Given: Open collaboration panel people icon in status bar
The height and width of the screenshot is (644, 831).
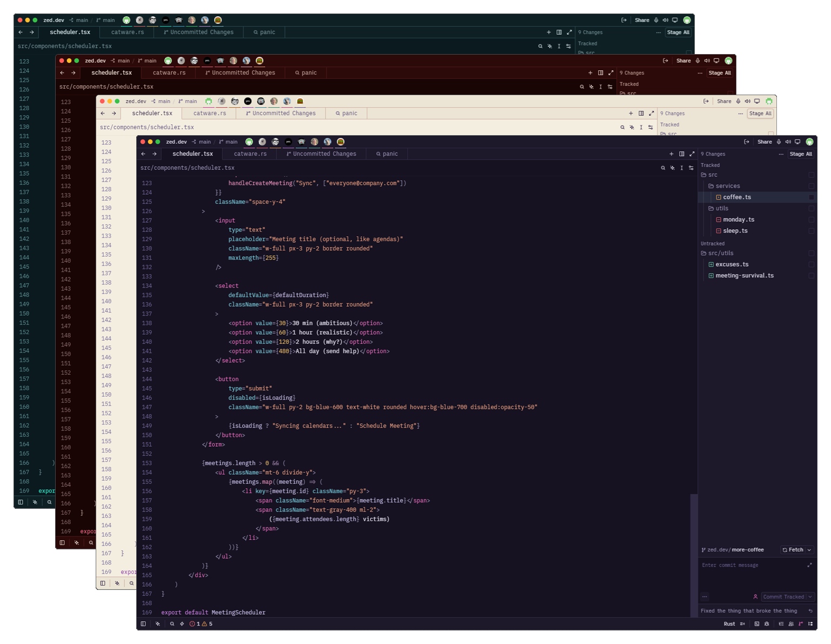Looking at the screenshot, I should coord(791,624).
